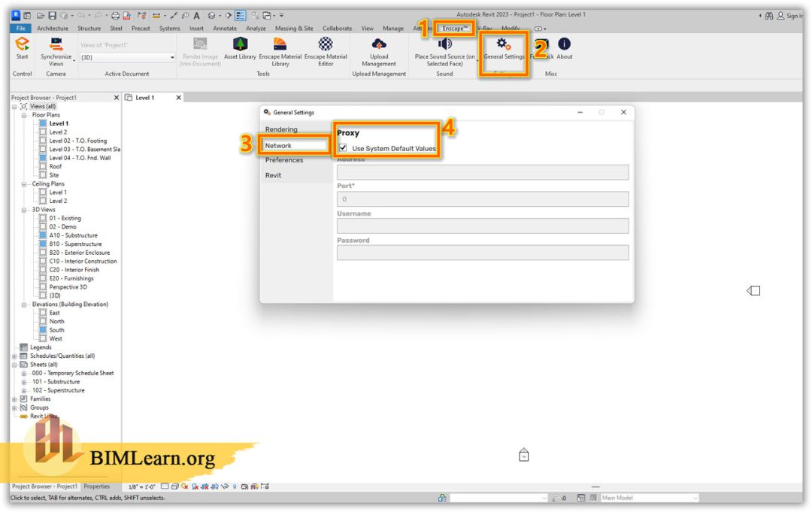Click the worksets icon in status bar
The width and height of the screenshot is (812, 512).
(x=442, y=498)
